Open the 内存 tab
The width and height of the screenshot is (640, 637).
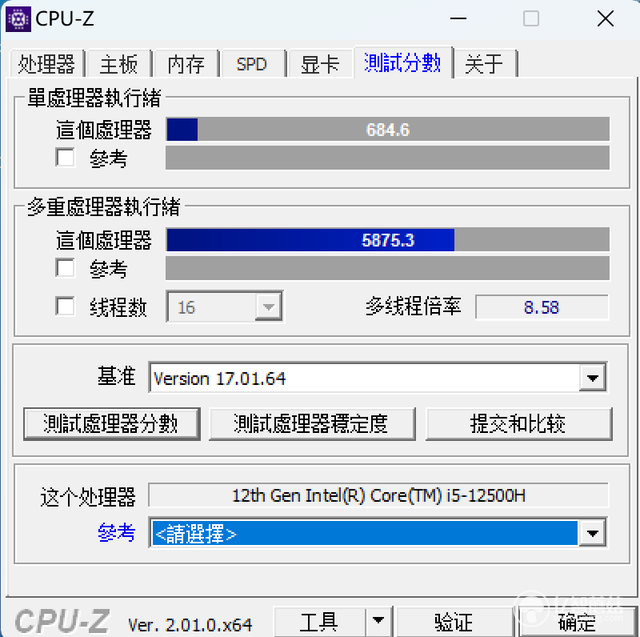[186, 64]
